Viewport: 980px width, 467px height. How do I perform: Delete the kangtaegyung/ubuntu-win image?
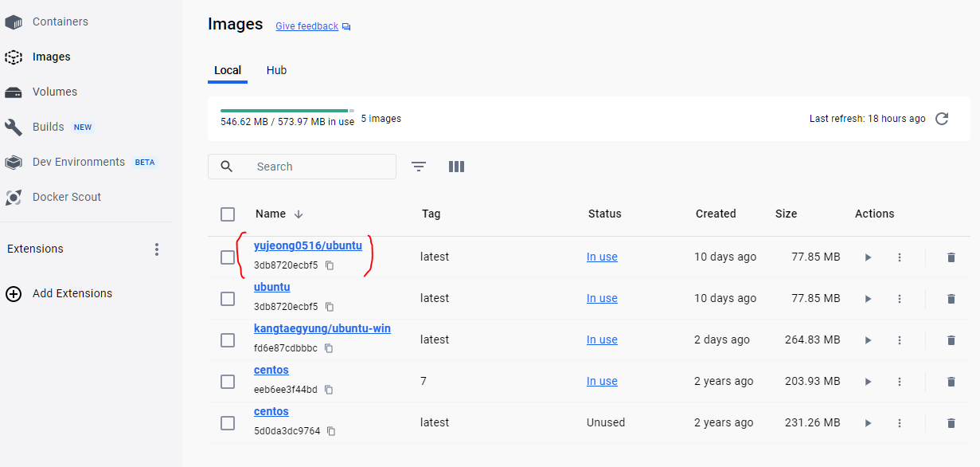tap(951, 340)
